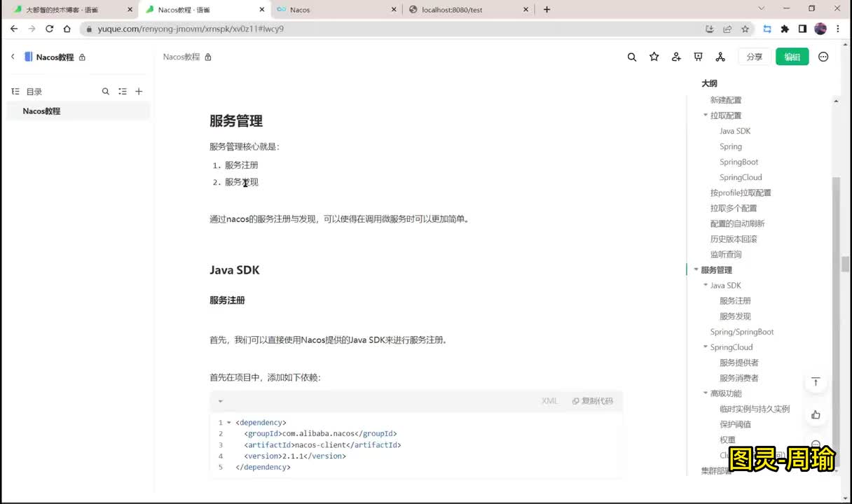Screen dimensions: 852x504
Task: Open the tab search dropdown arrow
Action: point(762,8)
